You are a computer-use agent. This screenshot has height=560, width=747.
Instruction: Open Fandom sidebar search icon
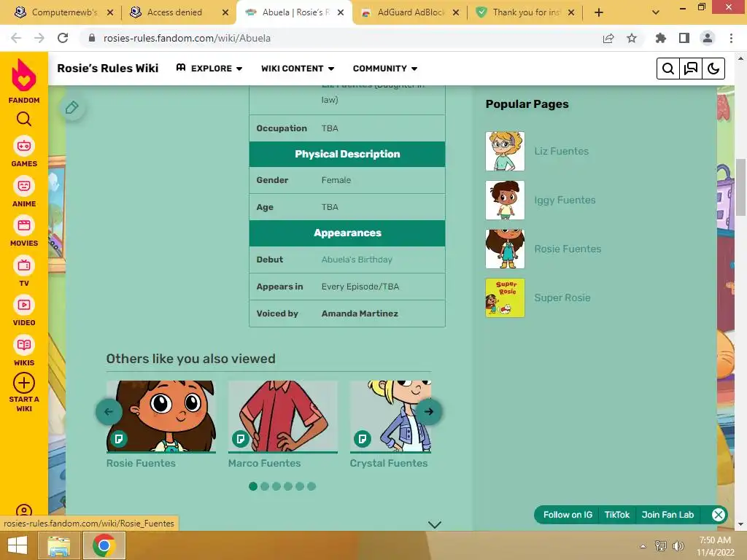tap(24, 119)
